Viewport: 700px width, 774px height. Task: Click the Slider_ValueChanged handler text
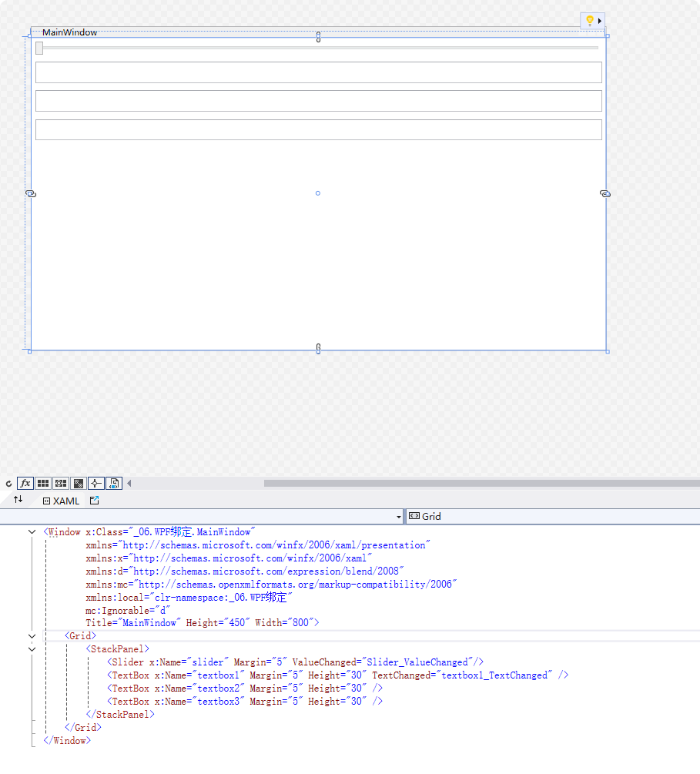click(x=417, y=662)
